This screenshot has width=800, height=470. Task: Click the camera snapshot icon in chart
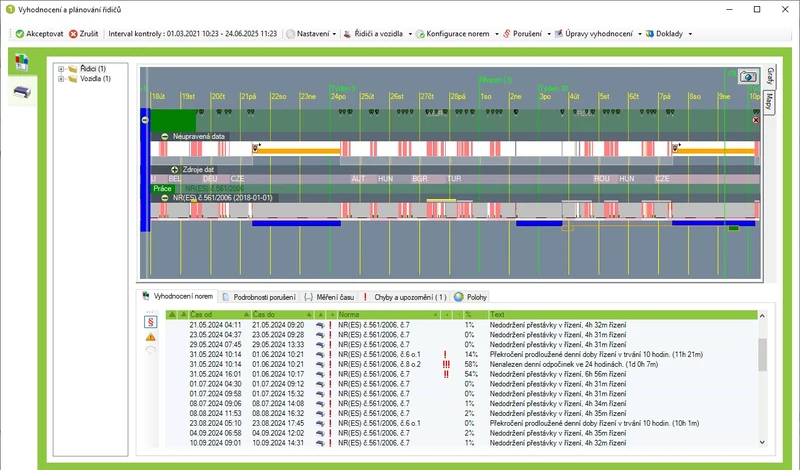coord(747,77)
